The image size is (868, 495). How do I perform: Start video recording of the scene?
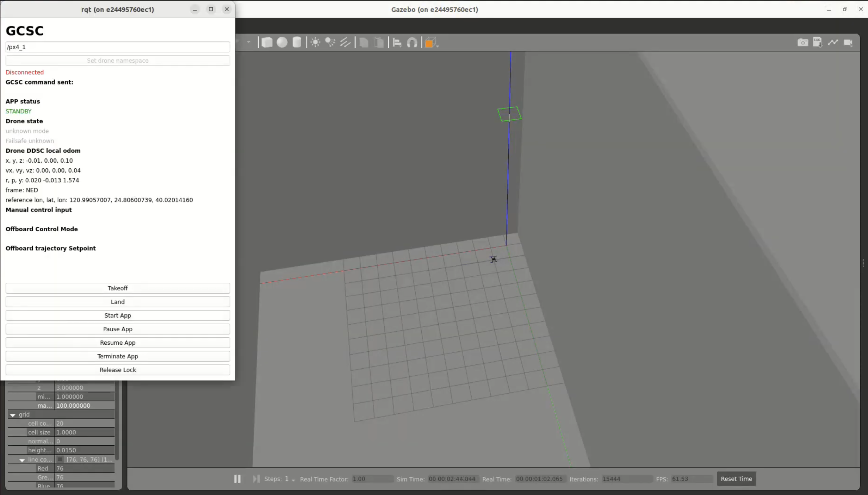[x=848, y=43]
